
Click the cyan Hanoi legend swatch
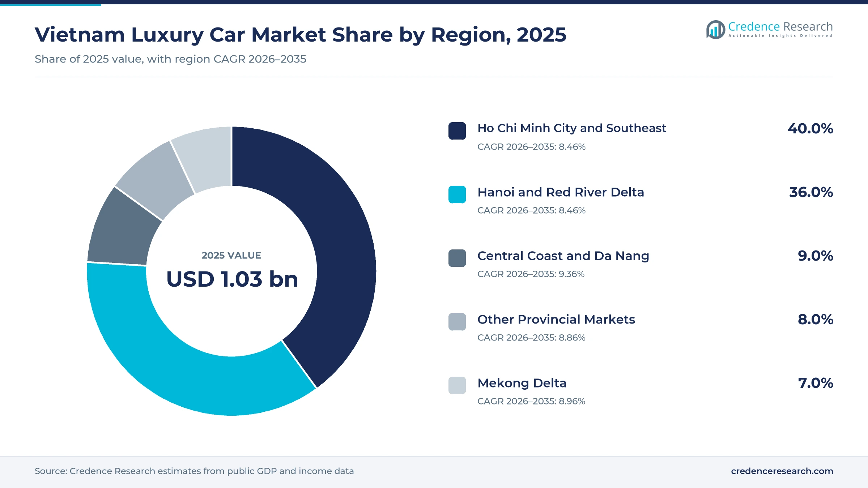pos(457,194)
